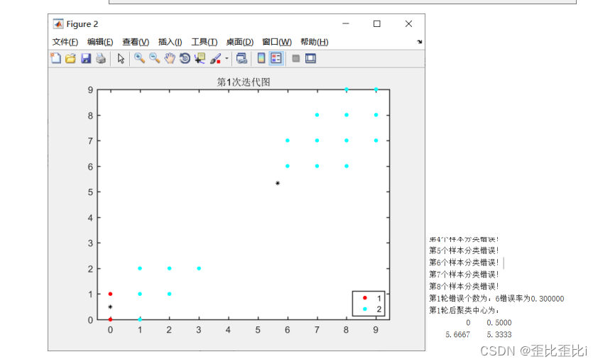The height and width of the screenshot is (364, 598).
Task: Click the text 第8个样本分类错误!
Action: tap(464, 286)
